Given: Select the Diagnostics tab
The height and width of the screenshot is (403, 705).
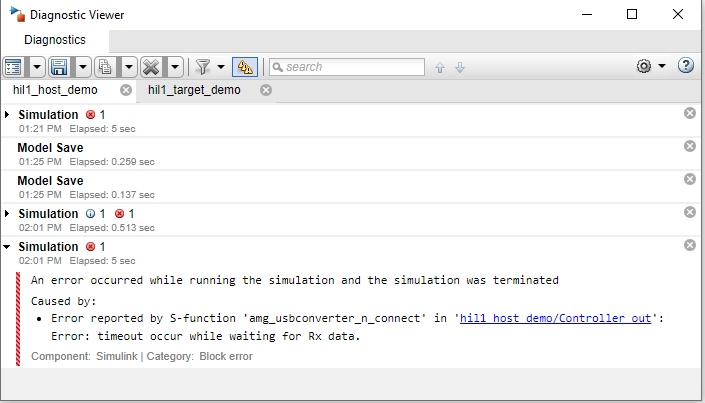Looking at the screenshot, I should pos(55,40).
